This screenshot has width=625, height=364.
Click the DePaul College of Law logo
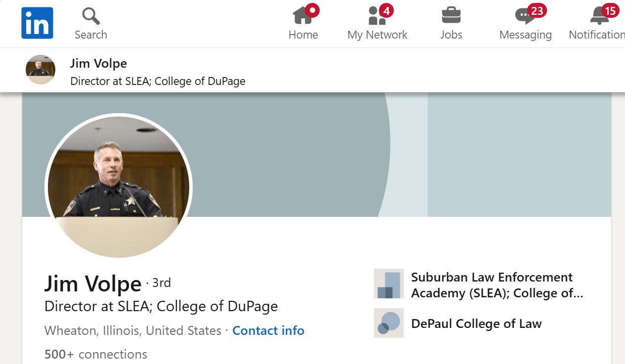389,323
